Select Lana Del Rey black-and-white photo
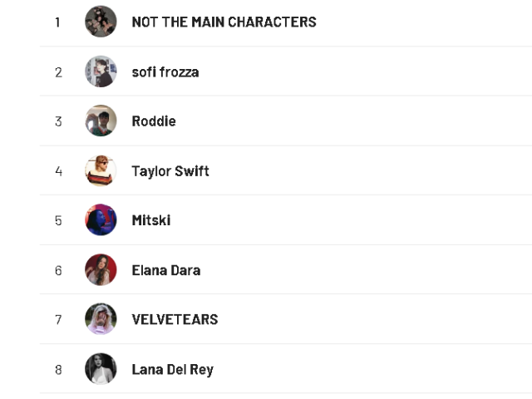This screenshot has width=532, height=399. tap(101, 369)
